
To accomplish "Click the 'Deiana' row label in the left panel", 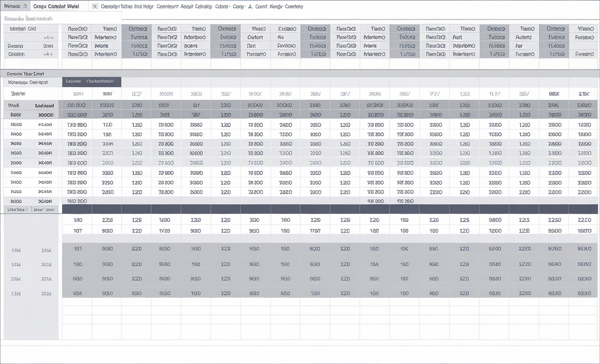I will point(16,45).
